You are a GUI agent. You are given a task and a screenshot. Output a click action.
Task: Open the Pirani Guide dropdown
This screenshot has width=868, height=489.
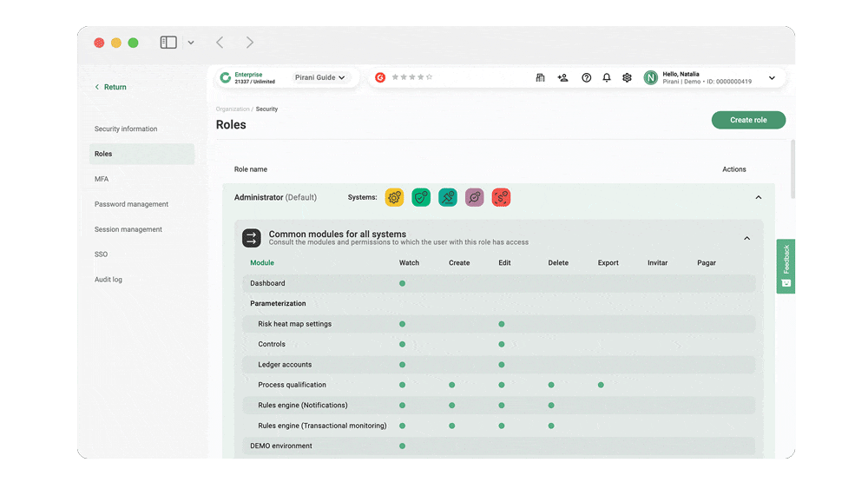[319, 78]
